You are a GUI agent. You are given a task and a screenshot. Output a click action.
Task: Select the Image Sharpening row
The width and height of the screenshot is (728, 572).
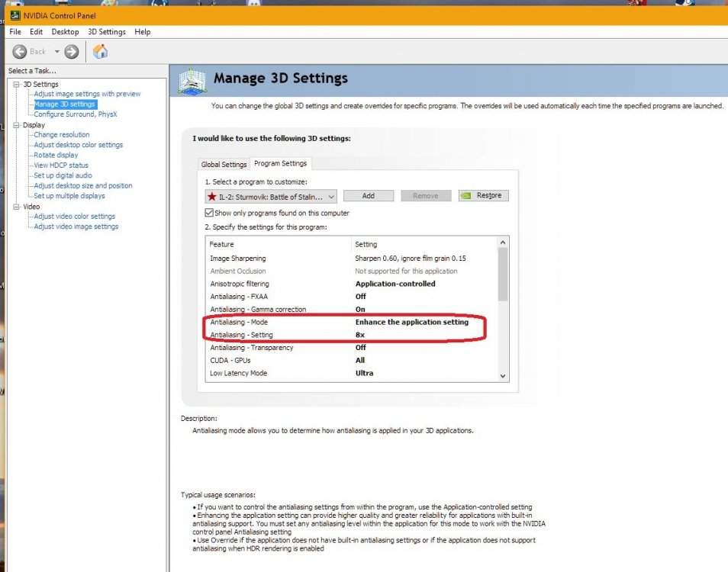coord(352,259)
